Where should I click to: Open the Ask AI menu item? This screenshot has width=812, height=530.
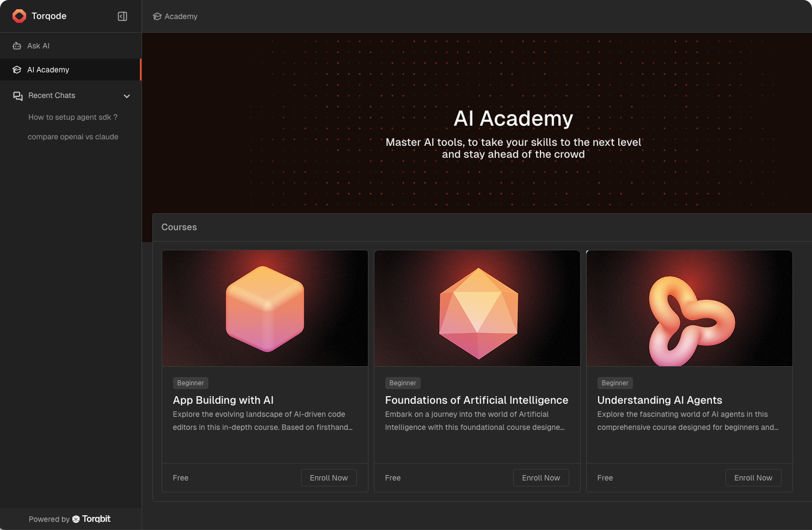38,46
